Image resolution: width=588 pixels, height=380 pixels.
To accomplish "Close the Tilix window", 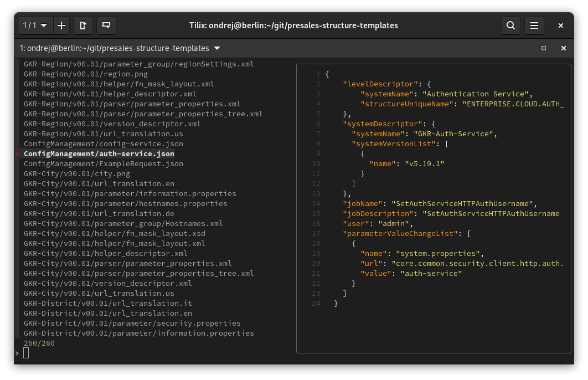I will pyautogui.click(x=561, y=25).
